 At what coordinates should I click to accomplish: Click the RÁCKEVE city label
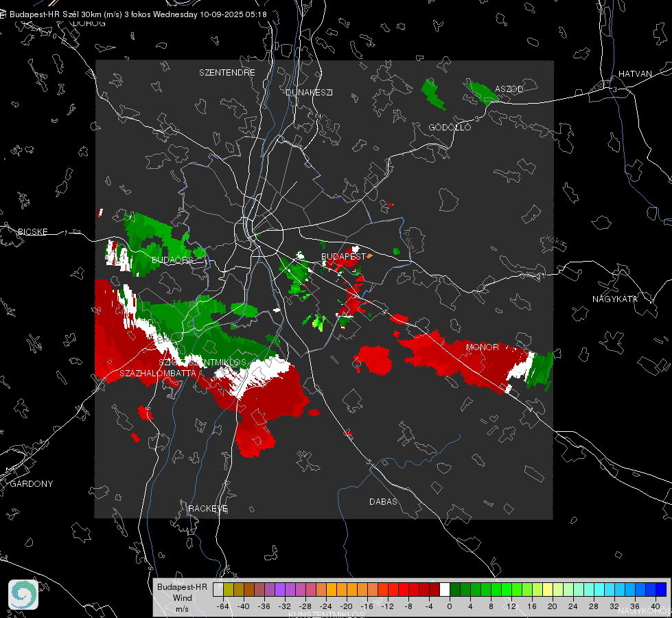(x=208, y=509)
